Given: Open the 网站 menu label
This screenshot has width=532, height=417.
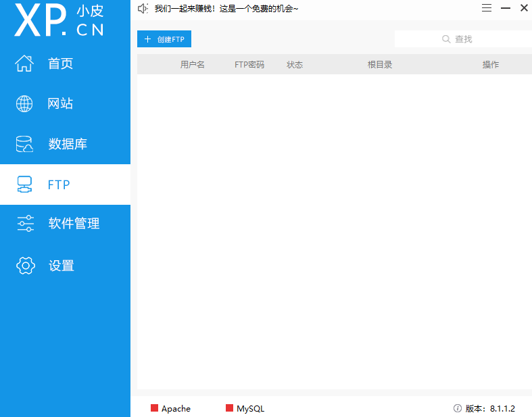Looking at the screenshot, I should (60, 103).
